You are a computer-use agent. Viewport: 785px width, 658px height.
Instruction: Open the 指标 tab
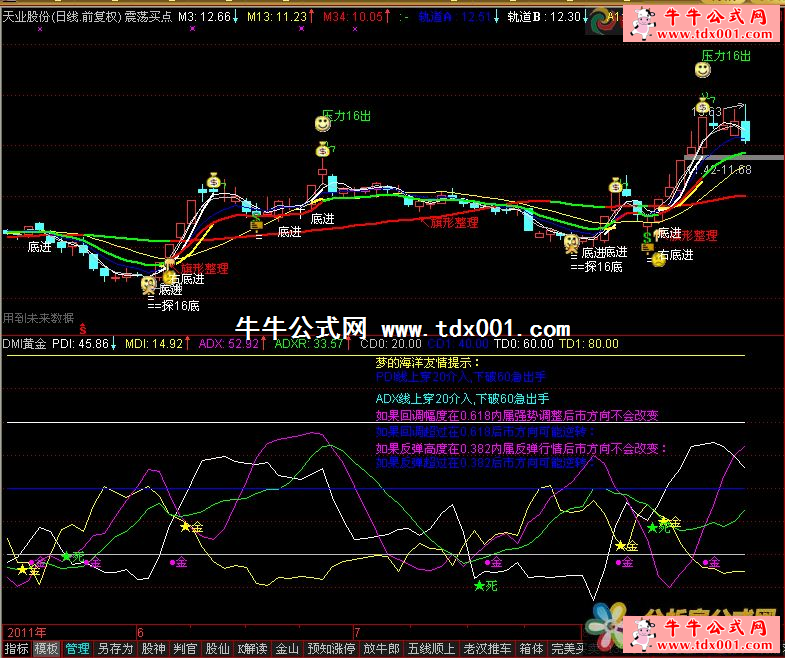(16, 648)
